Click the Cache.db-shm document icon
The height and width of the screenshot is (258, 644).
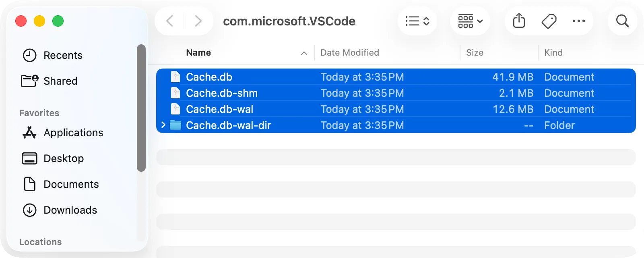point(175,93)
